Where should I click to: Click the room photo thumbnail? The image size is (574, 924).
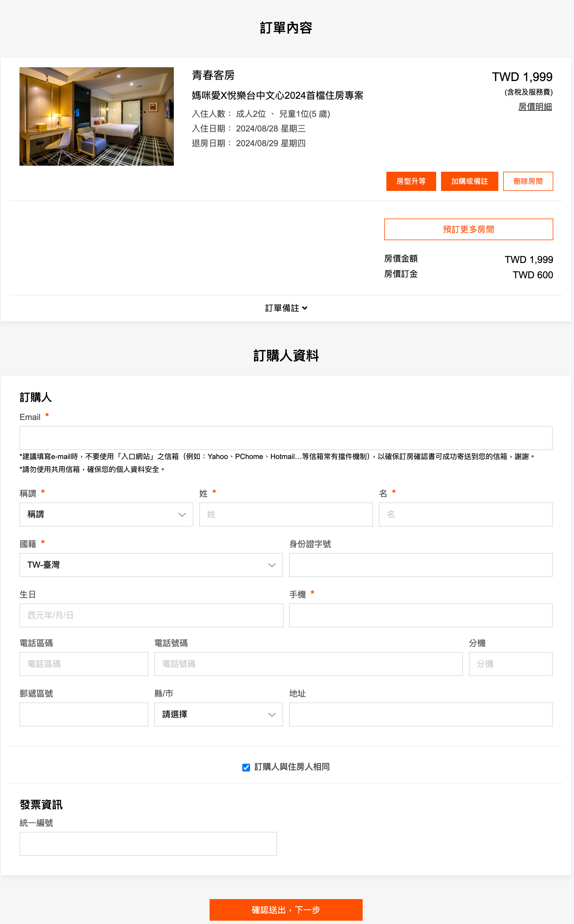(x=96, y=116)
